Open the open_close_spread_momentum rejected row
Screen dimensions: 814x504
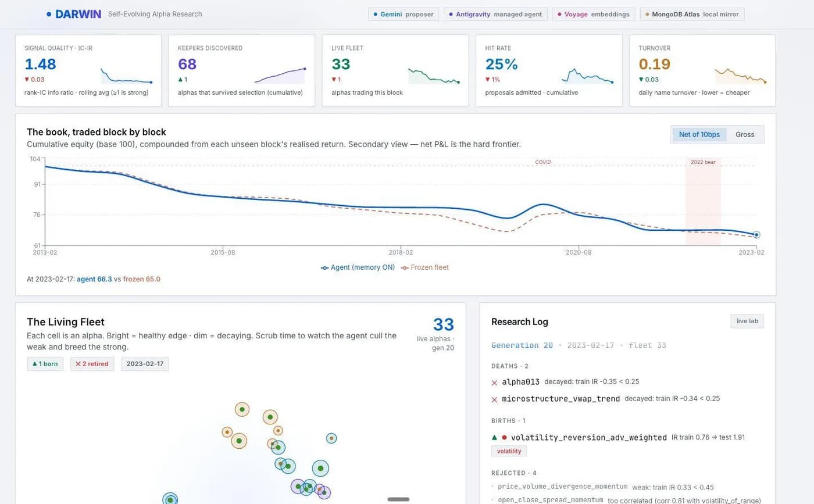(x=627, y=500)
